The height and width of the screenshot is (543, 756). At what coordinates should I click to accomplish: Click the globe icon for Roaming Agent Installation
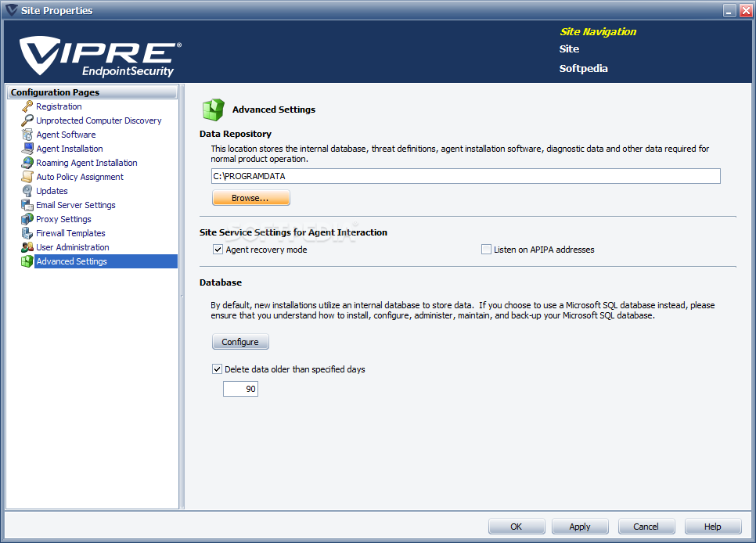(x=27, y=163)
